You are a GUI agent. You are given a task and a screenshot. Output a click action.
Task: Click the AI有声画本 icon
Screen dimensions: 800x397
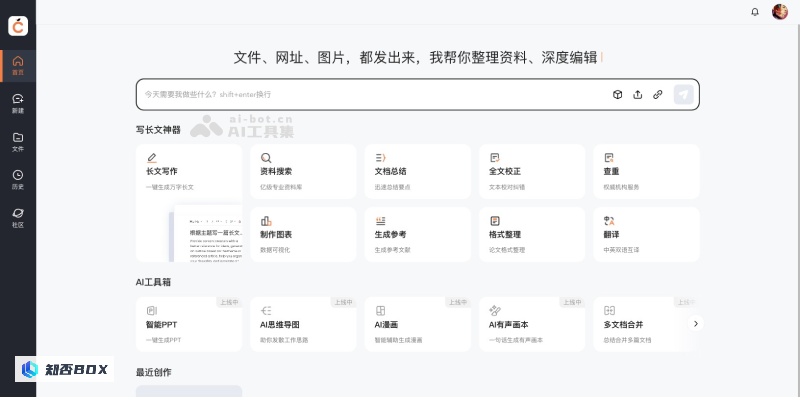[x=494, y=311]
